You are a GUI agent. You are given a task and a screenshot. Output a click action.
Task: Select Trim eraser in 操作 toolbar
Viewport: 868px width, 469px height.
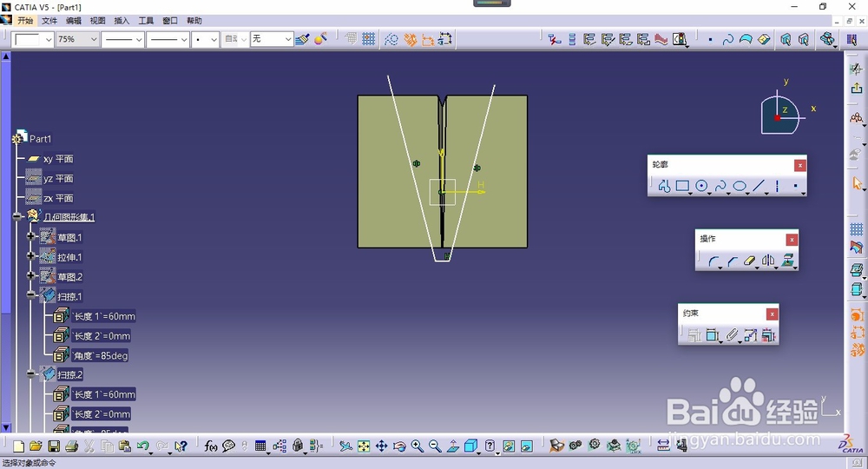pos(750,261)
